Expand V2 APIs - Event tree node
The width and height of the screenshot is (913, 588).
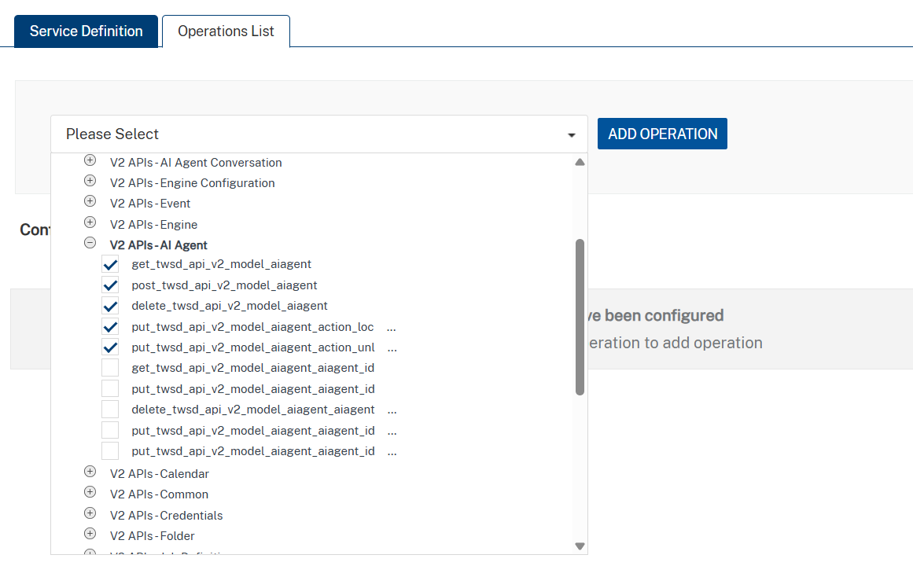click(x=90, y=201)
